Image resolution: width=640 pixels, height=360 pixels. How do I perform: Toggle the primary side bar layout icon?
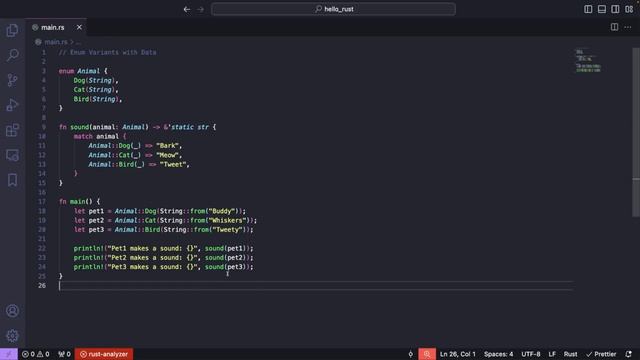tap(588, 9)
